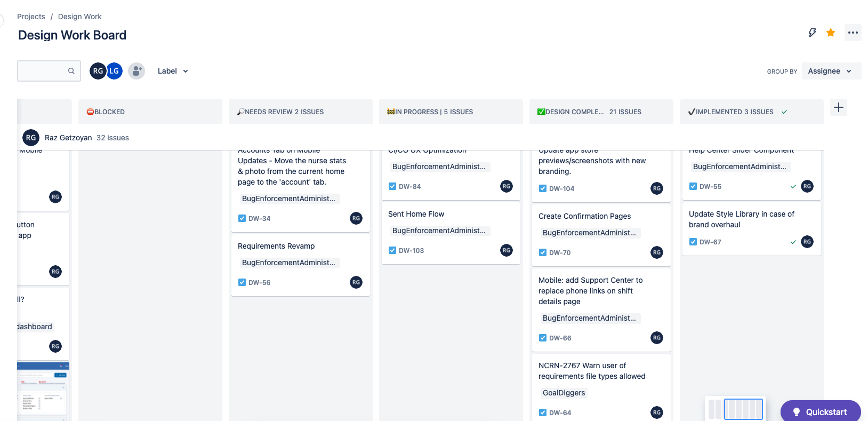This screenshot has height=421, width=868.
Task: Click task type checkbox icon on DW-56
Action: pos(242,282)
